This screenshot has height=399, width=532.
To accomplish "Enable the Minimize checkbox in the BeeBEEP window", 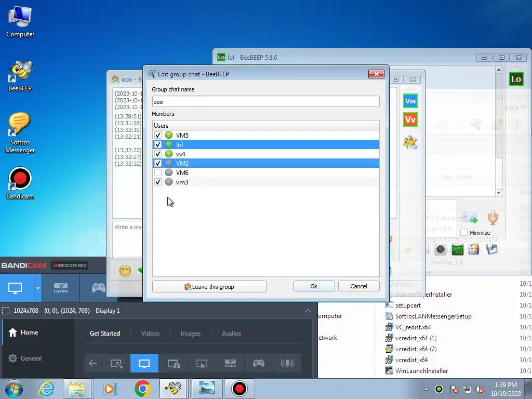I will tap(464, 232).
